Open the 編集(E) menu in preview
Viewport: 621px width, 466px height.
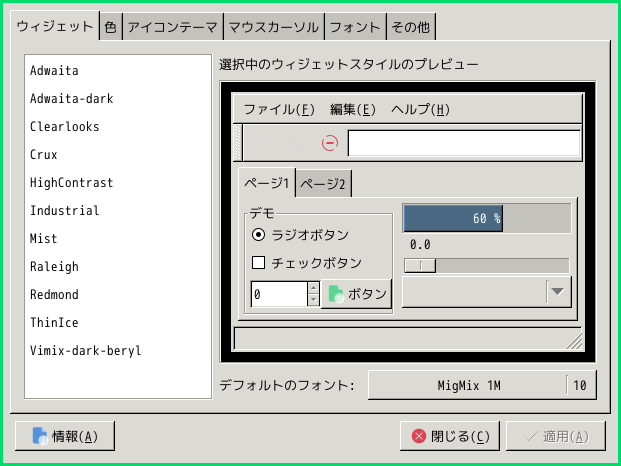pos(352,109)
